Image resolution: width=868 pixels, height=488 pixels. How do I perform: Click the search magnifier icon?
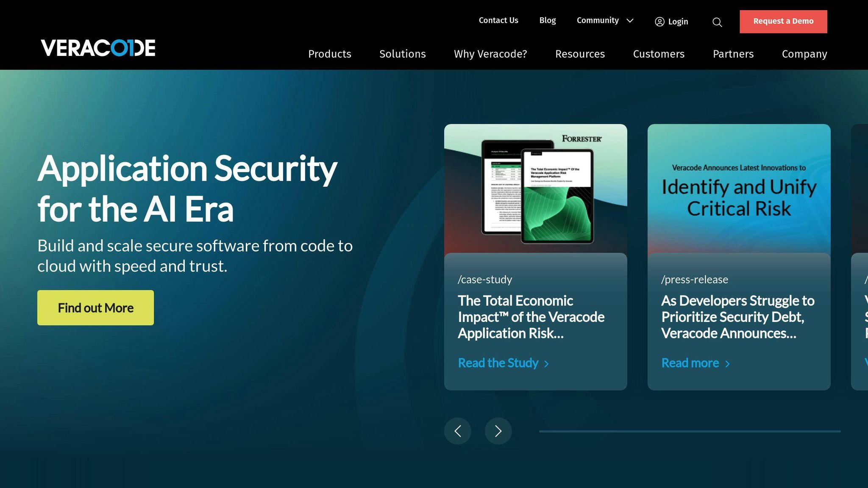(717, 22)
